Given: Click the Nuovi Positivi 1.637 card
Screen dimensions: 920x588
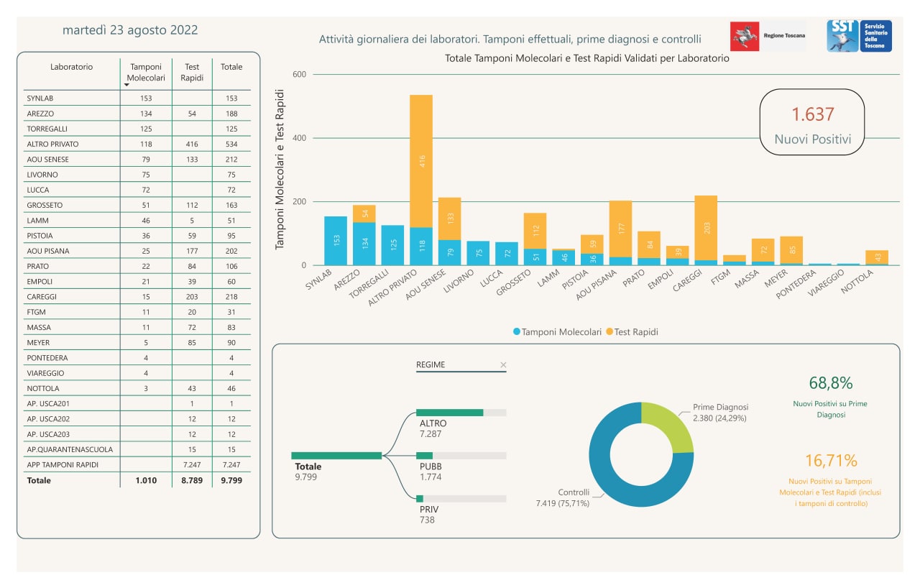Looking at the screenshot, I should click(x=812, y=122).
